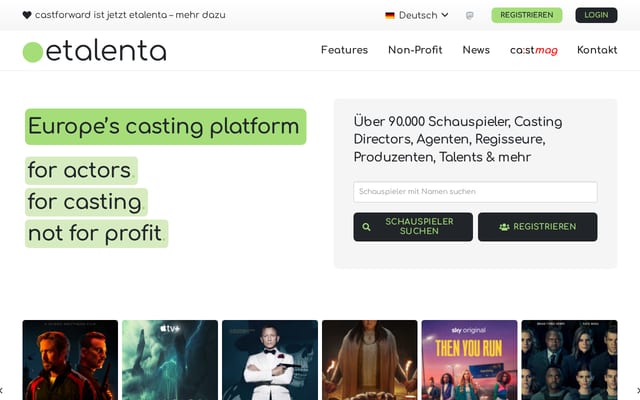Click 'castforward ist jetzt etalenta – mehr dazu' link
Screen dimensions: 640x400
click(x=130, y=15)
